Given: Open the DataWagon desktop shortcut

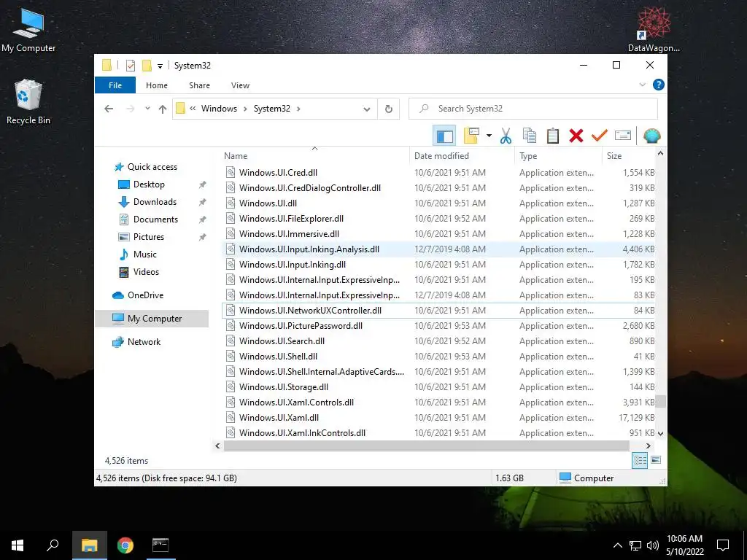Looking at the screenshot, I should pyautogui.click(x=654, y=30).
